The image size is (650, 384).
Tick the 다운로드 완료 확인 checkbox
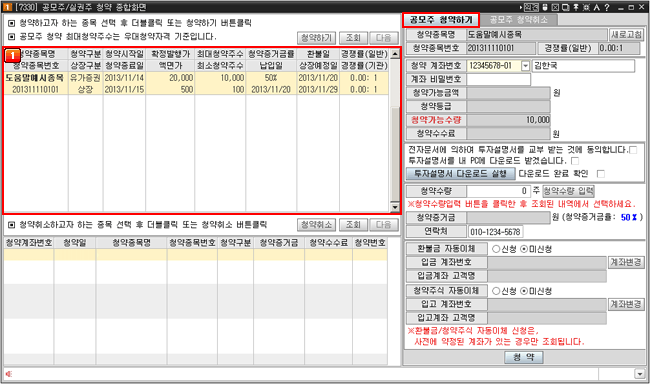tap(601, 174)
